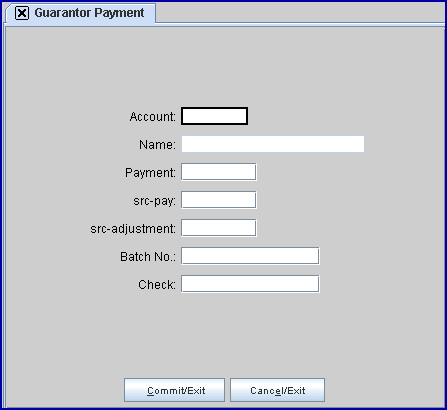Click the Account: label text
This screenshot has height=410, width=447.
(x=153, y=117)
